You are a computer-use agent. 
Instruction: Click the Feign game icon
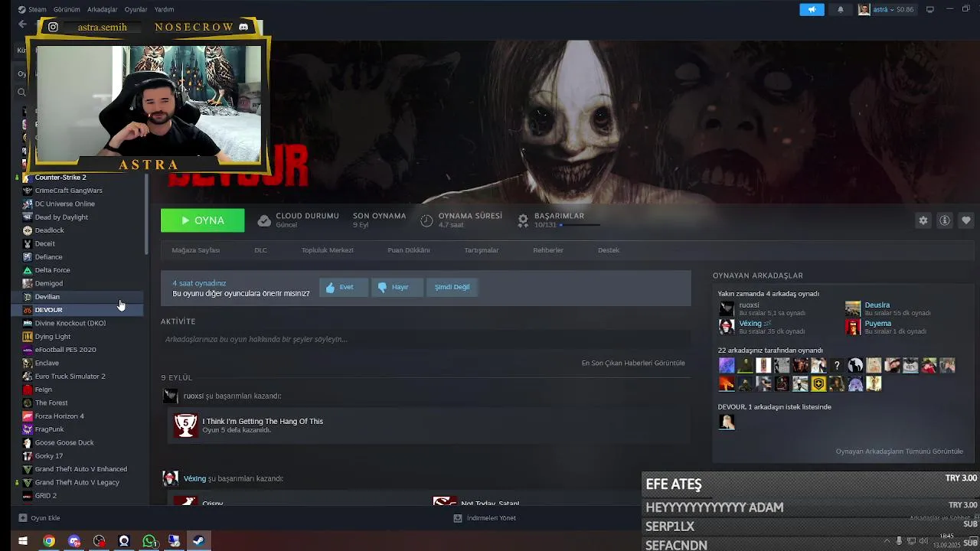coord(28,390)
